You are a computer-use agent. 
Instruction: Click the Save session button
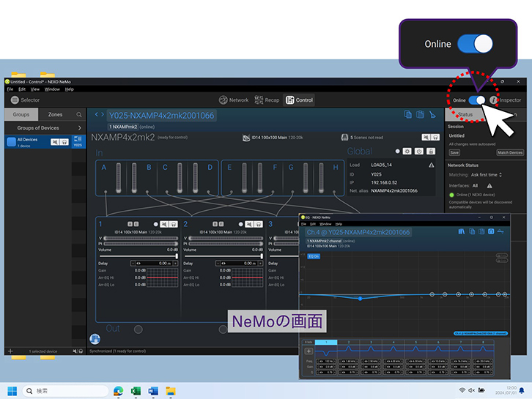coord(454,152)
